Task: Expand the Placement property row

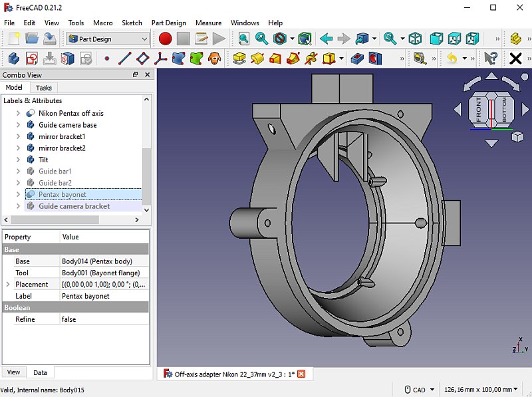Action: (8, 285)
